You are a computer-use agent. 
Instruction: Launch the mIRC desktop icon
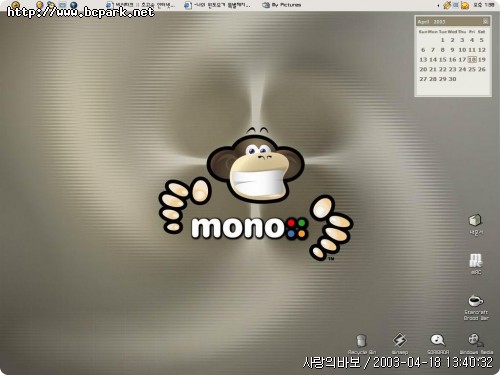coord(476,264)
